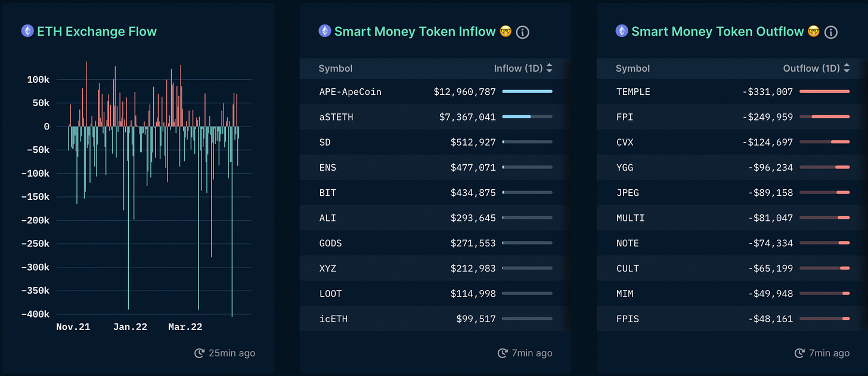The width and height of the screenshot is (868, 376).
Task: Open the aSTETH token entry
Action: [x=336, y=117]
